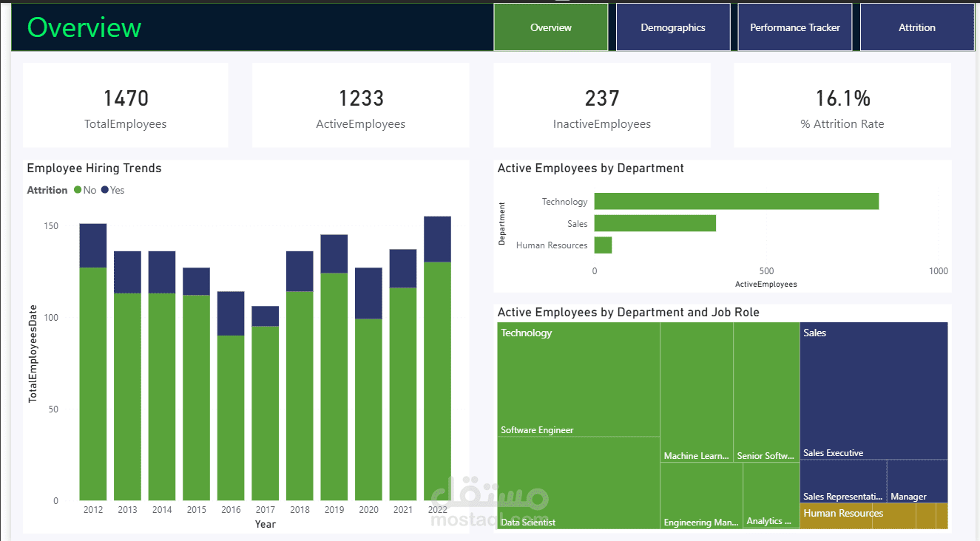Screen dimensions: 980x541
Task: Click the navy 'Yes' attrition legend marker
Action: point(104,190)
